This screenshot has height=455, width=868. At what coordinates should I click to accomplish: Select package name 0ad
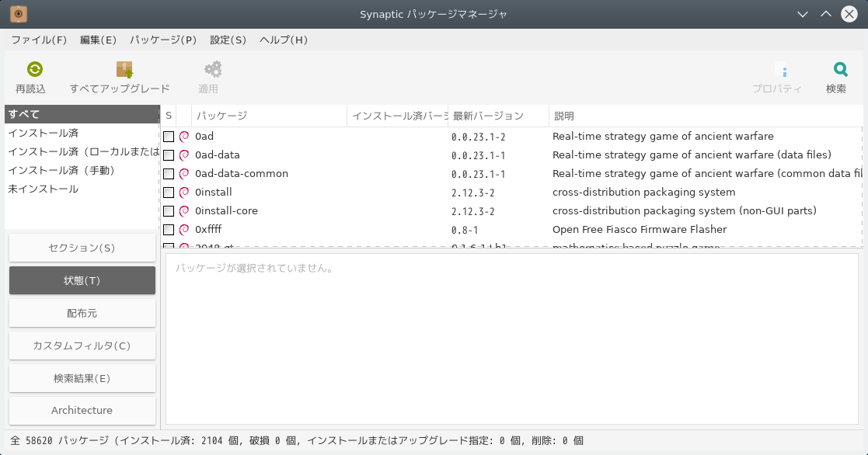click(x=204, y=136)
